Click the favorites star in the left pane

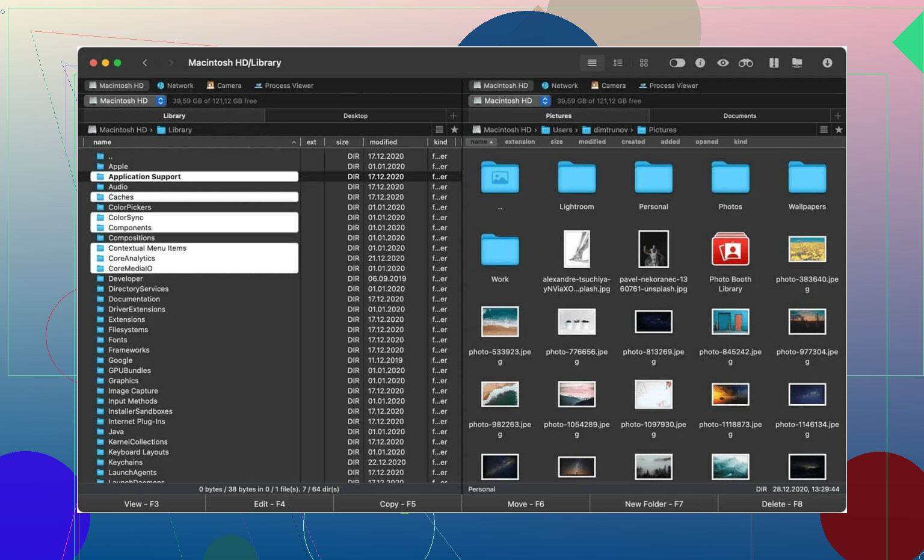[454, 129]
